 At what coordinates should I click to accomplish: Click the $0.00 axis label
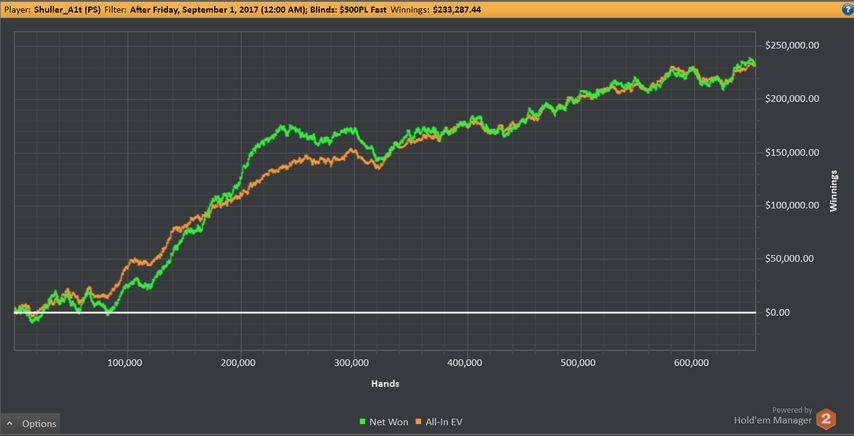(x=779, y=312)
